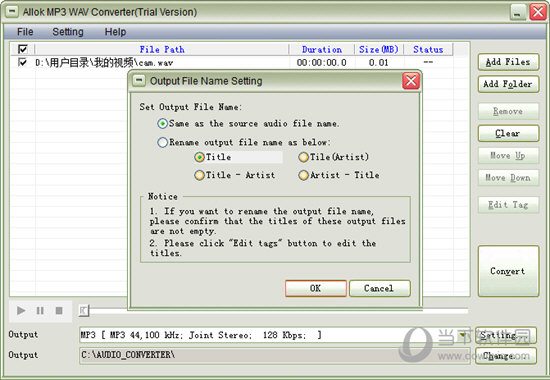This screenshot has height=380, width=550.
Task: Confirm the dialog with OK
Action: click(x=316, y=288)
